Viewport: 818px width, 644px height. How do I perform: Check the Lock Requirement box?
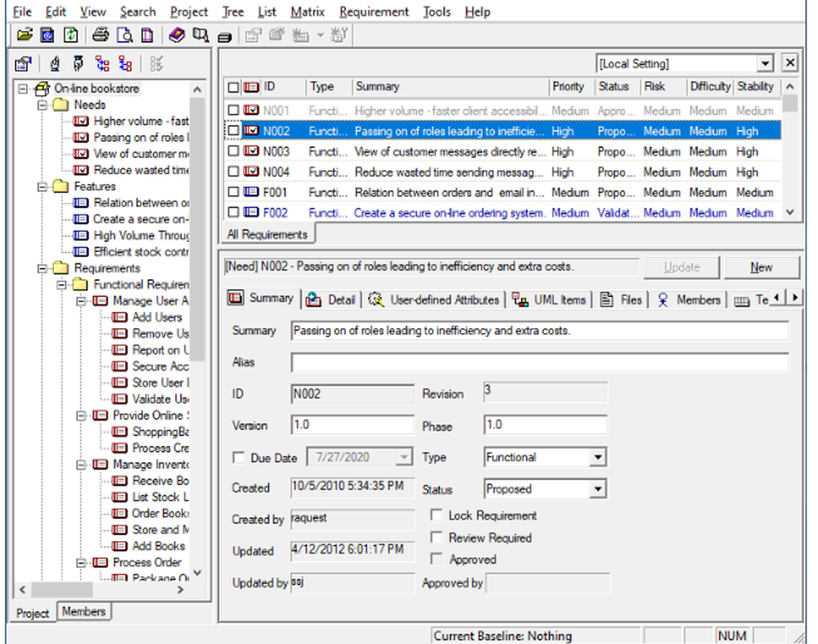pyautogui.click(x=437, y=516)
